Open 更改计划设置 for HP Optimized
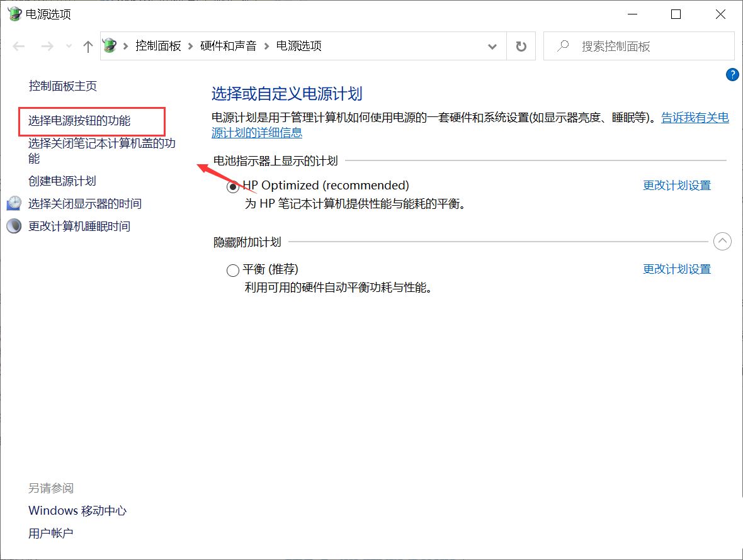 click(677, 185)
